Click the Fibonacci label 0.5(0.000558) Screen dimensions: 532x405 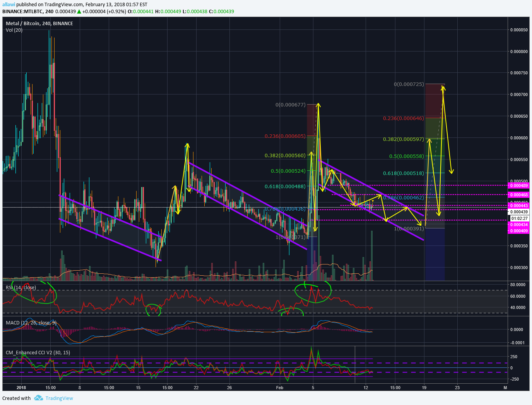pyautogui.click(x=406, y=156)
